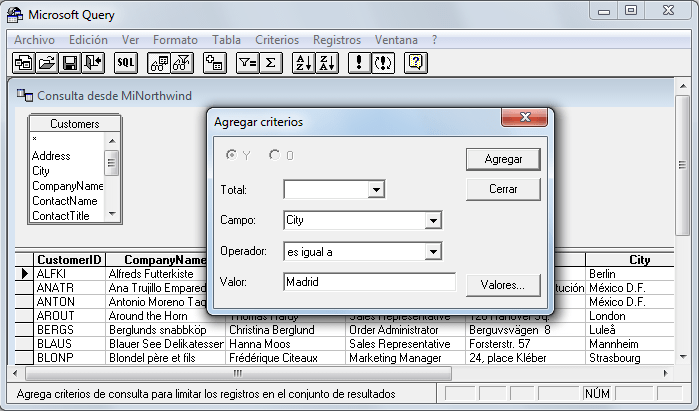Image resolution: width=699 pixels, height=411 pixels.
Task: Click the New Query toolbar icon
Action: 23,63
